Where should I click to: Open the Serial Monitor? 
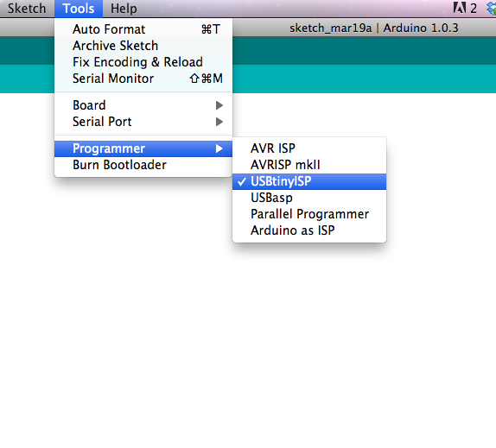[x=143, y=79]
